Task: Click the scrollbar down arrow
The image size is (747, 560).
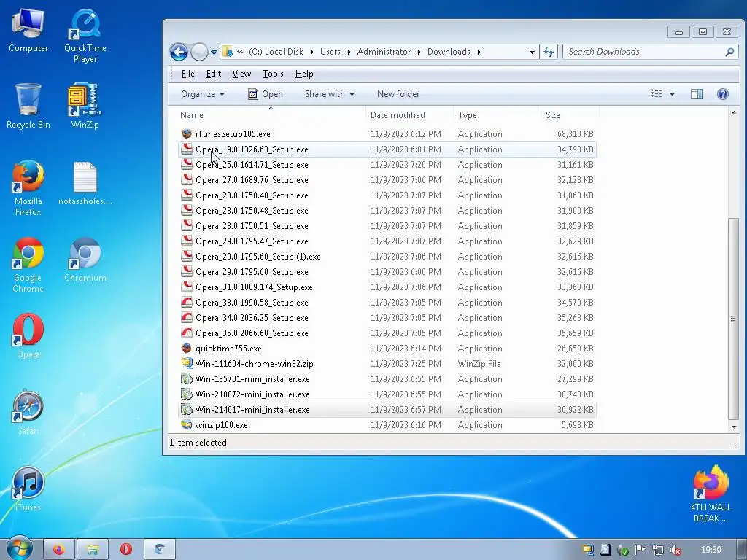Action: (733, 427)
